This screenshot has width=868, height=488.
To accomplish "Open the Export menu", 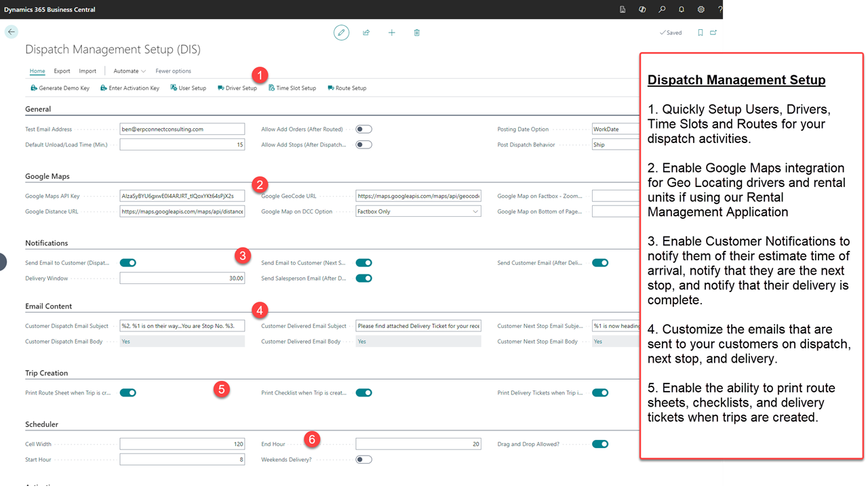I will [x=62, y=71].
